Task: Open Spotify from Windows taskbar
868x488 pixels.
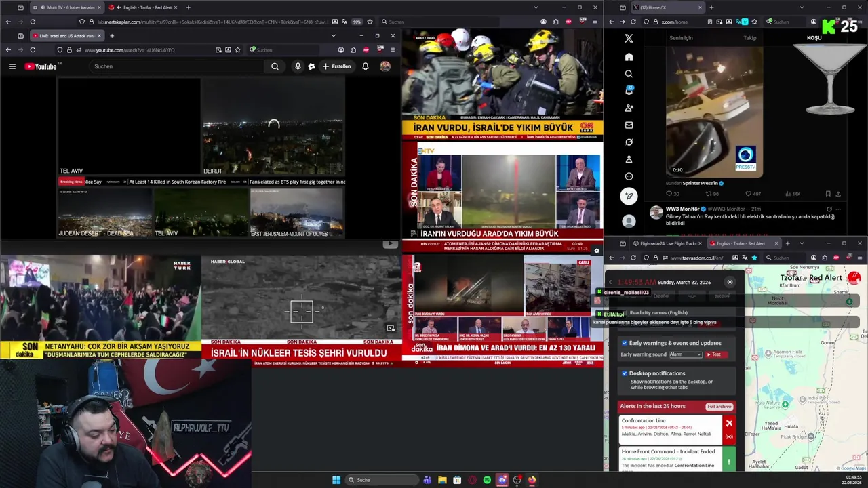Action: [x=487, y=480]
